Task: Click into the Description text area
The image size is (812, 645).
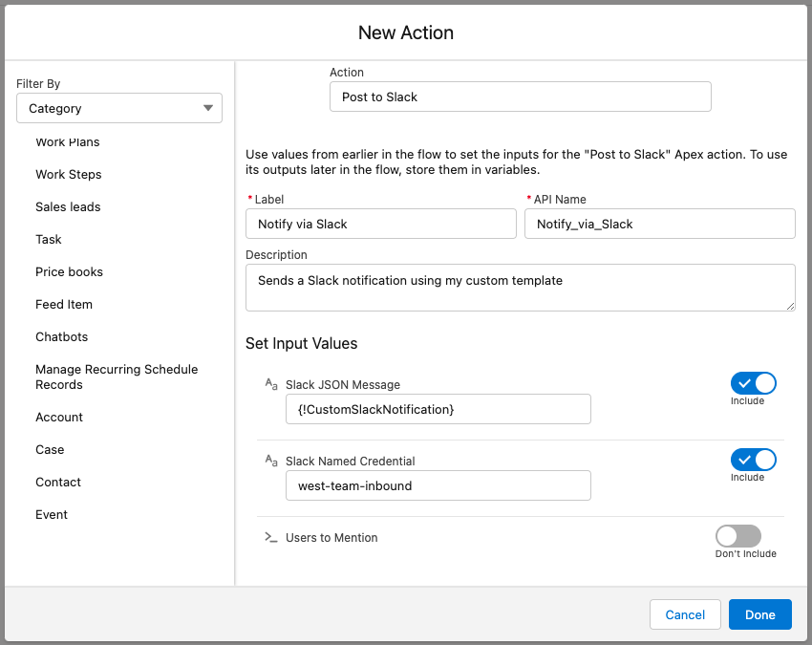Action: pos(521,288)
